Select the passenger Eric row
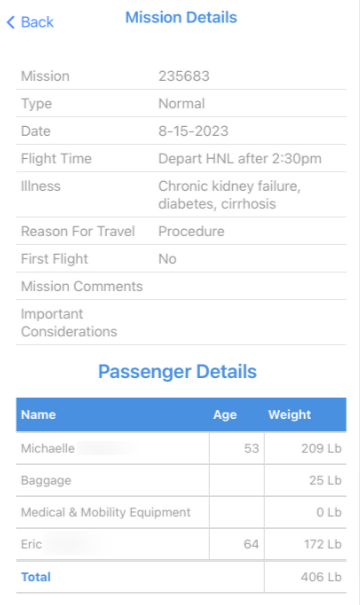 coord(181,544)
